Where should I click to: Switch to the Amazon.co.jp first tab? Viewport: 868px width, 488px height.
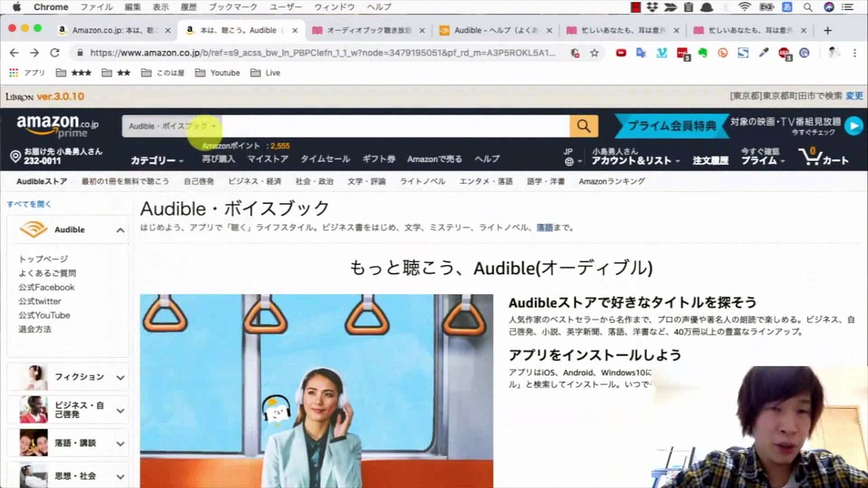(113, 30)
